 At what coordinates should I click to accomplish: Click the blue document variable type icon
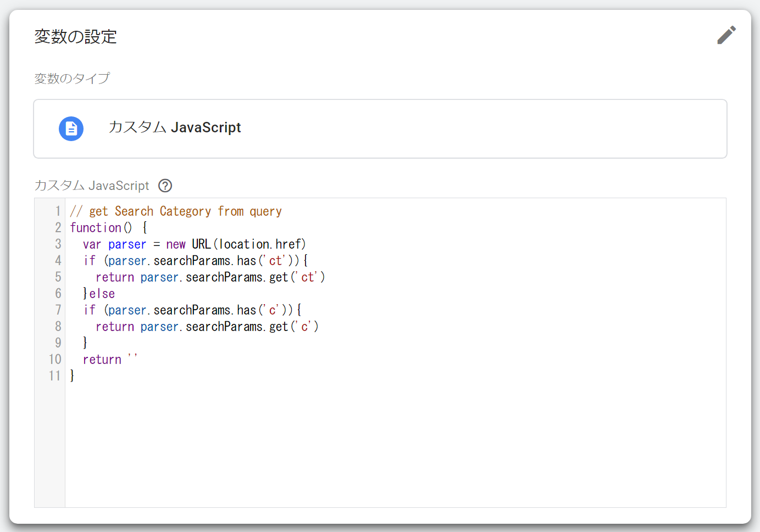point(71,128)
